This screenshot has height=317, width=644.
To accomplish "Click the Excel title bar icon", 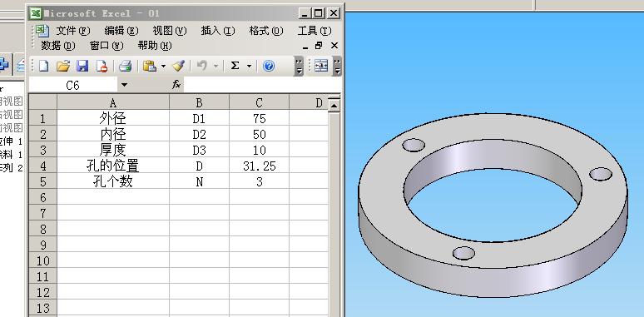I will [x=36, y=13].
